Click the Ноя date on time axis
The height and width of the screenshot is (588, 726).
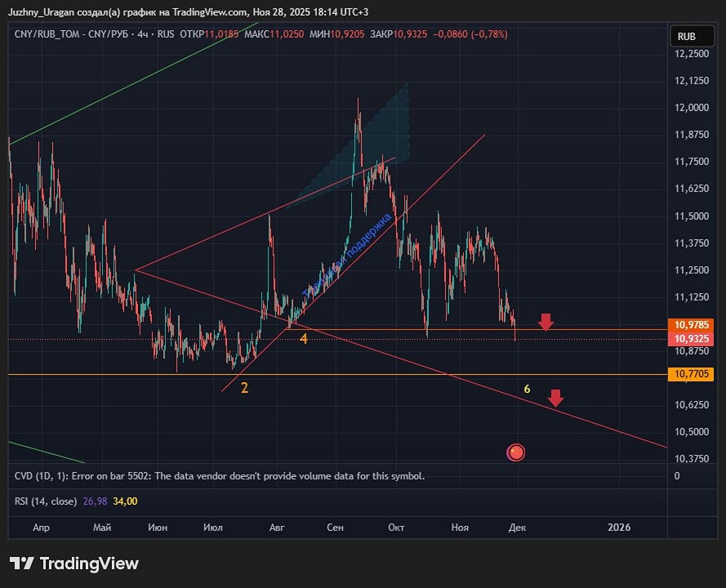(461, 528)
